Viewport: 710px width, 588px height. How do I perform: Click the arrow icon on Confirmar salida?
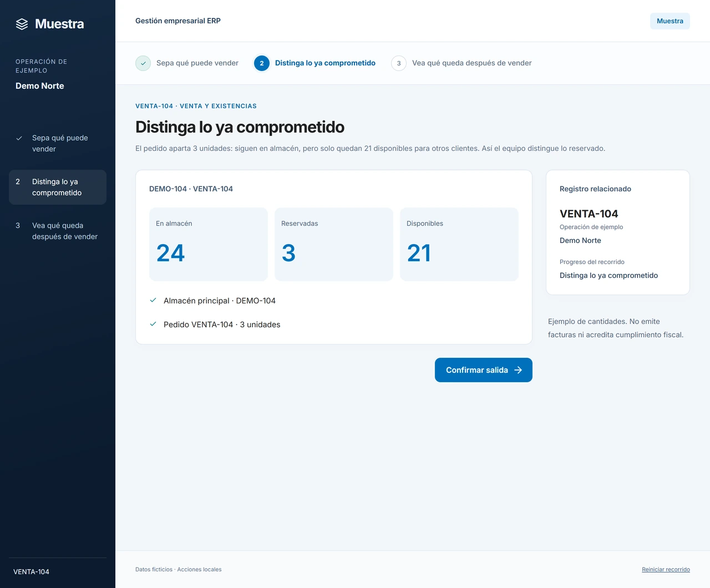click(518, 370)
